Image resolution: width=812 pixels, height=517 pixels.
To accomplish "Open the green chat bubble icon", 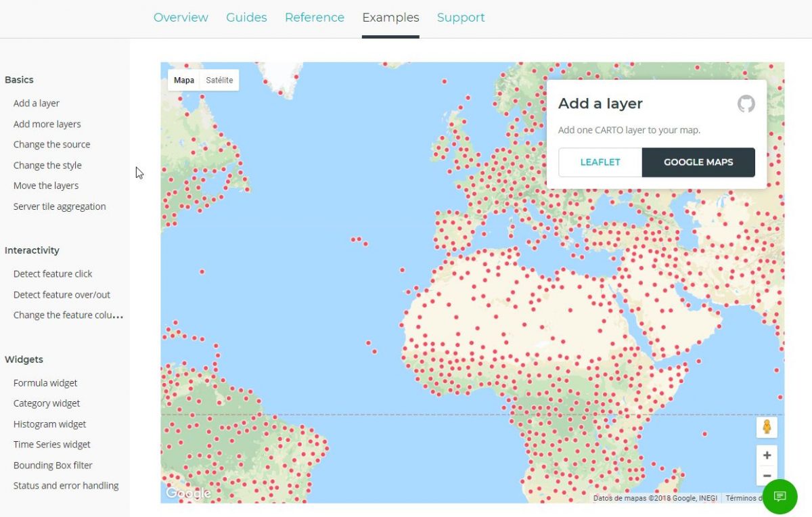I will click(x=780, y=497).
